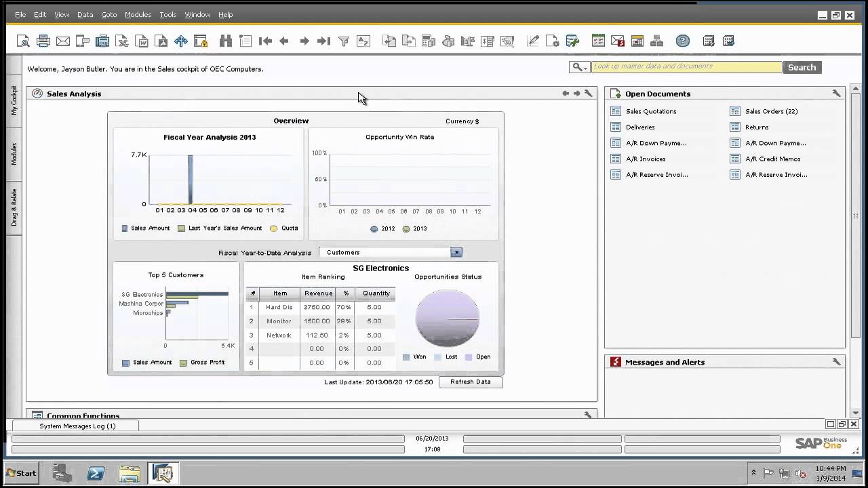Open the Tools menu
Viewport: 868px width, 488px height.
(x=168, y=14)
